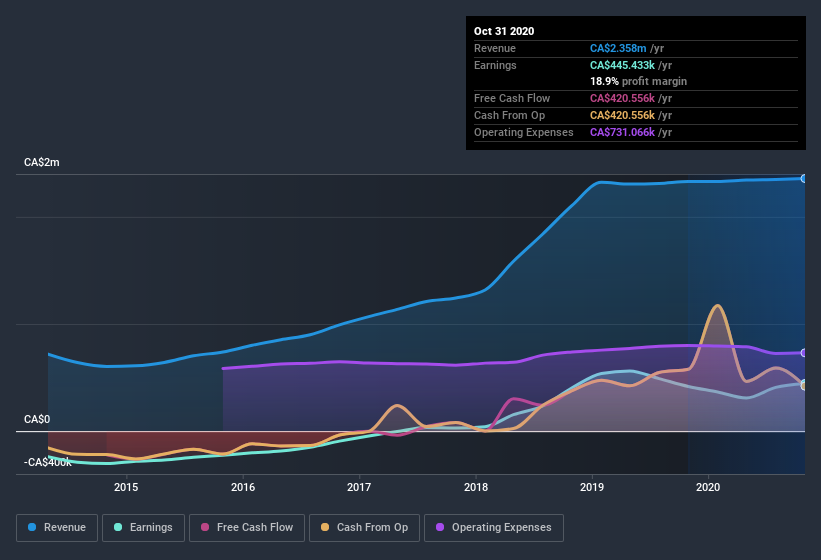Toggle the Revenue legend button
Image resolution: width=821 pixels, height=560 pixels.
tap(57, 528)
